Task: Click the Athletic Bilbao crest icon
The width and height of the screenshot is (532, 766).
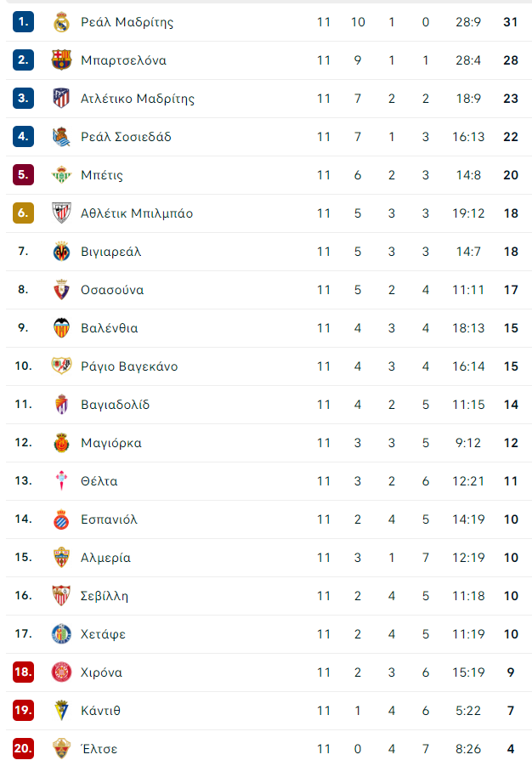Action: tap(61, 213)
